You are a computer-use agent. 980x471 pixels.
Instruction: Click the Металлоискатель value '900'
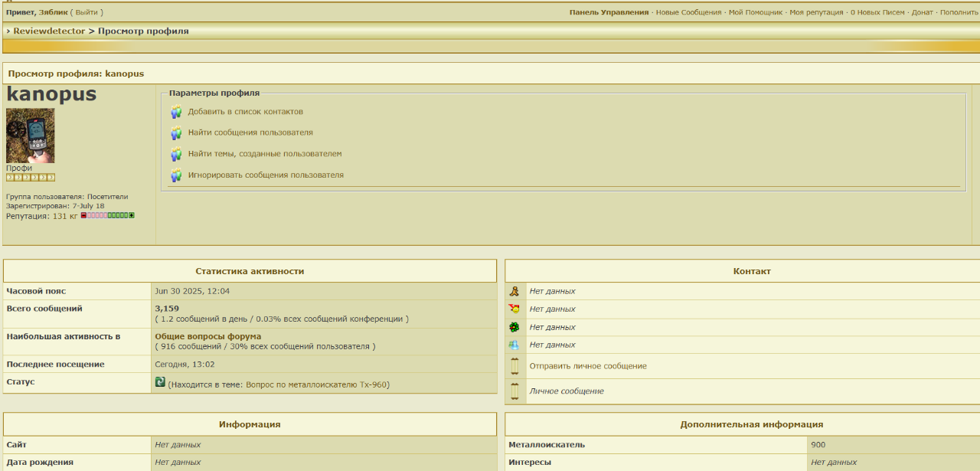[x=818, y=445]
